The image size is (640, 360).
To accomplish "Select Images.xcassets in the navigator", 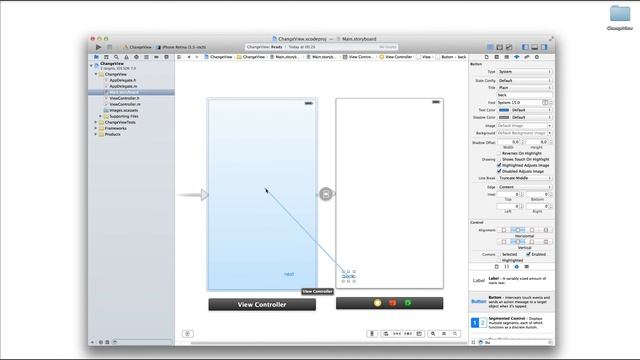I will [123, 110].
